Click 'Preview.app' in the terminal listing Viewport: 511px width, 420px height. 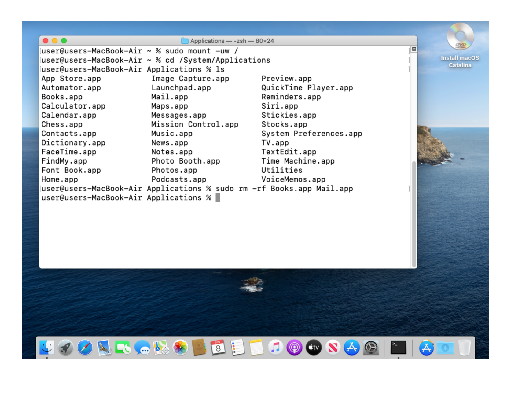click(287, 79)
